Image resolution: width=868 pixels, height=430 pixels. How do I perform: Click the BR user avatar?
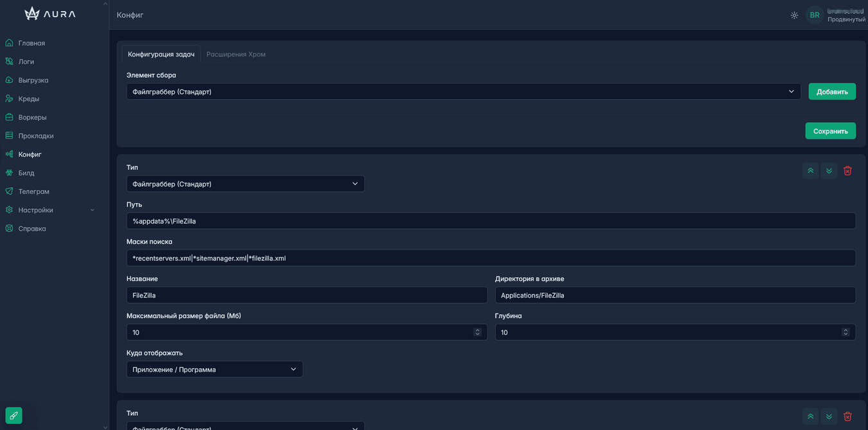click(x=815, y=15)
